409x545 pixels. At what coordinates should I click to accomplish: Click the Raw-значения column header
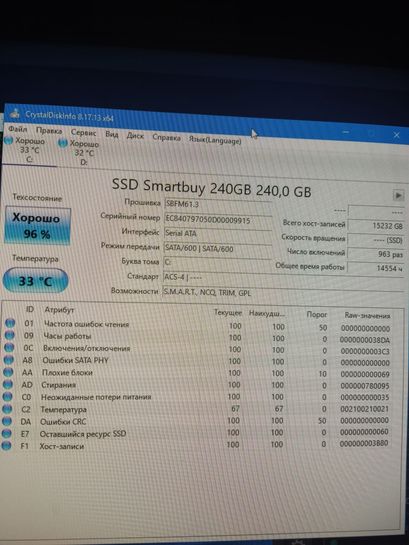[x=367, y=316]
